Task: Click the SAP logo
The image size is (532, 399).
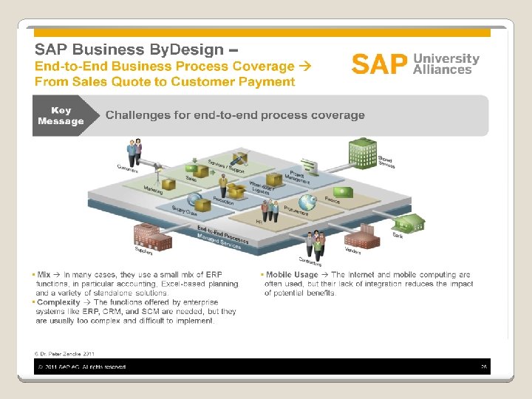Action: point(379,64)
